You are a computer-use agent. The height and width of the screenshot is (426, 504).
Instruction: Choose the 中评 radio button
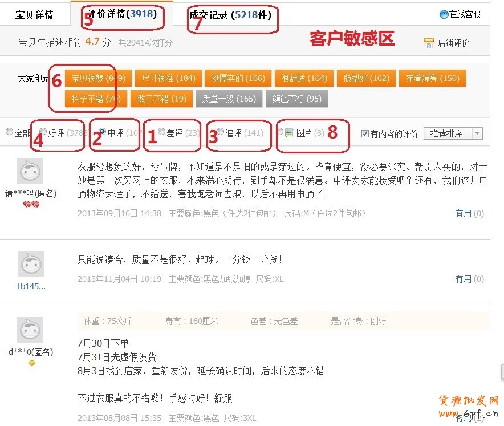[x=102, y=132]
